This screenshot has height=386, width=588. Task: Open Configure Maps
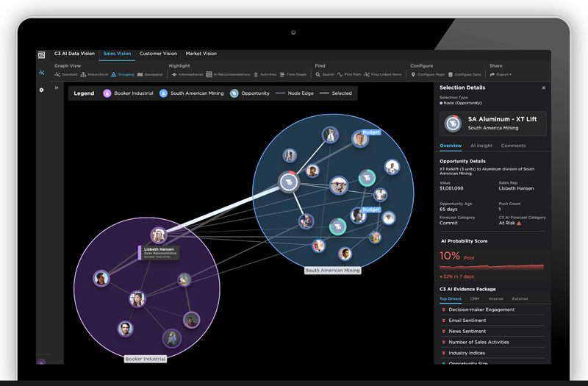pyautogui.click(x=429, y=74)
